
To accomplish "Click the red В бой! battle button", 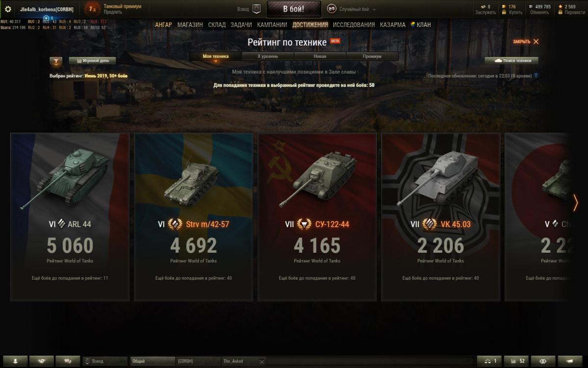I will (x=294, y=9).
